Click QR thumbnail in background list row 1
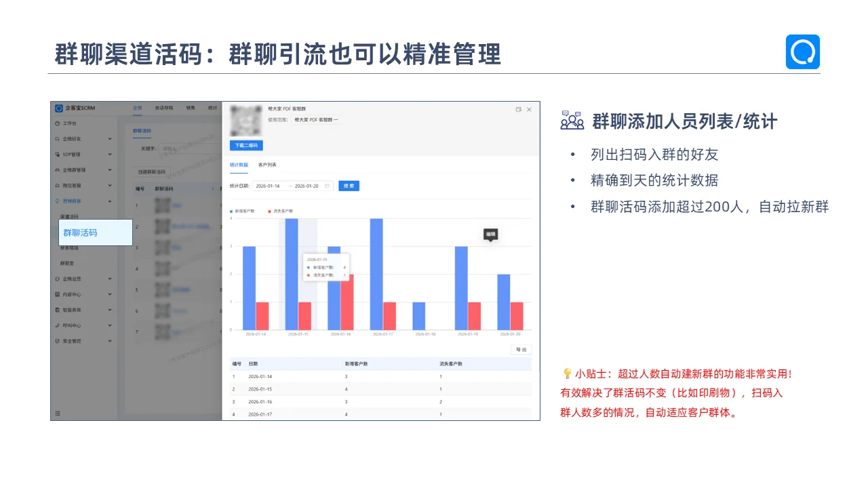Screen dimensions: 868x488 (163, 205)
